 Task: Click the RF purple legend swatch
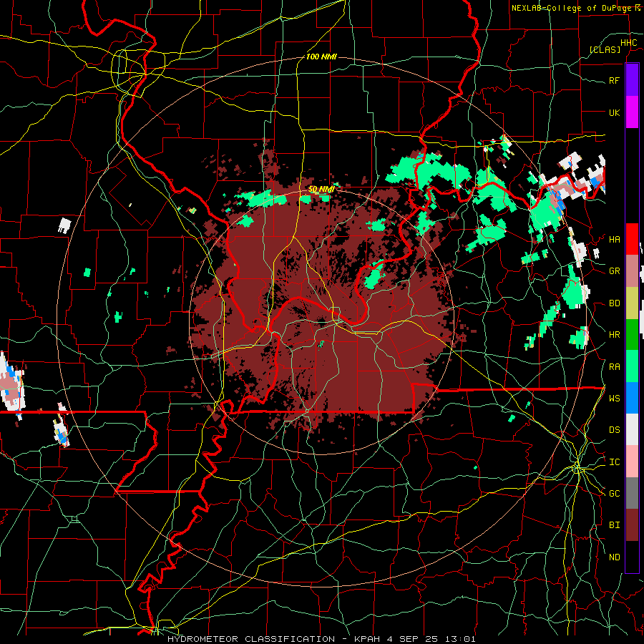[x=632, y=80]
